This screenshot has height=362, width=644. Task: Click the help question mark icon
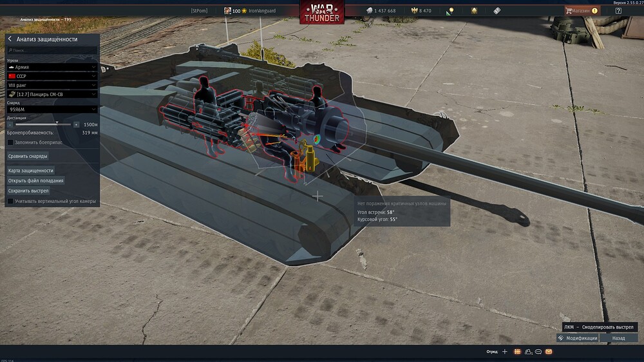(618, 11)
